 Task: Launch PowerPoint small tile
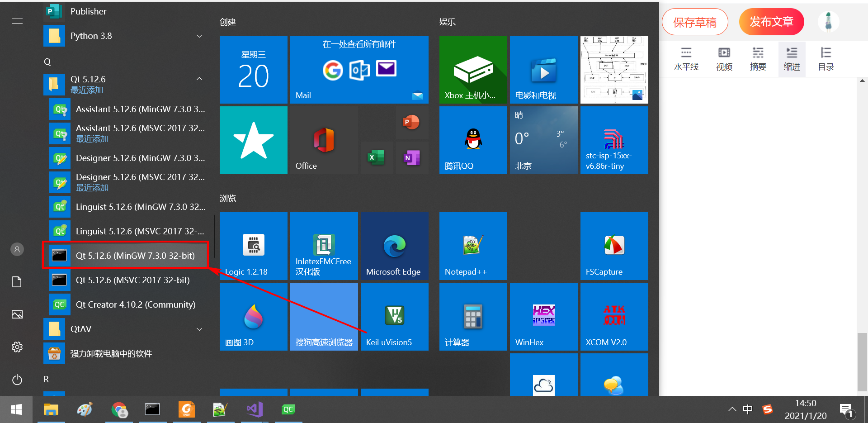coord(412,123)
